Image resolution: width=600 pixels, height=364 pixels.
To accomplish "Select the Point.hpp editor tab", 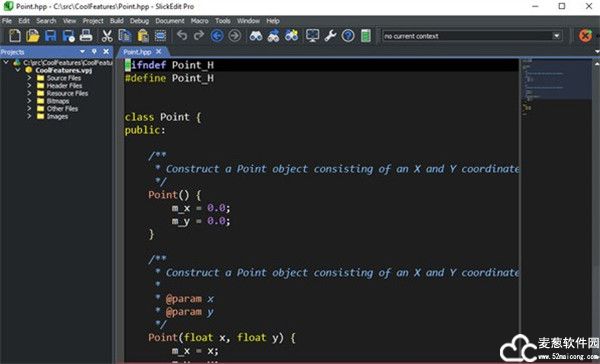I will coord(137,52).
